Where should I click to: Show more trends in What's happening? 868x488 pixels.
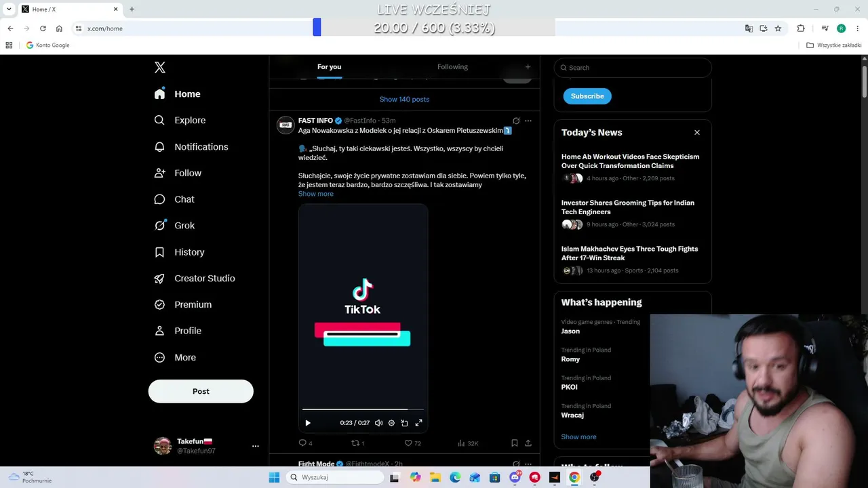578,437
